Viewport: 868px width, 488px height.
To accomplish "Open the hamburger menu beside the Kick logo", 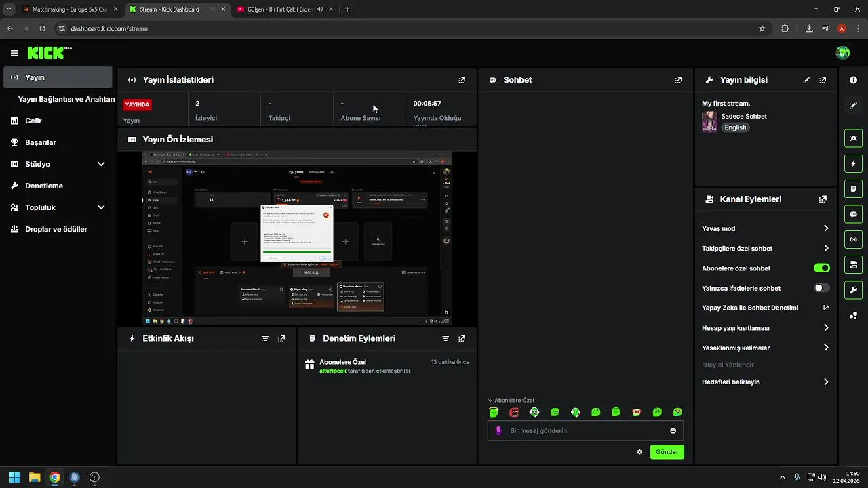I will (14, 53).
